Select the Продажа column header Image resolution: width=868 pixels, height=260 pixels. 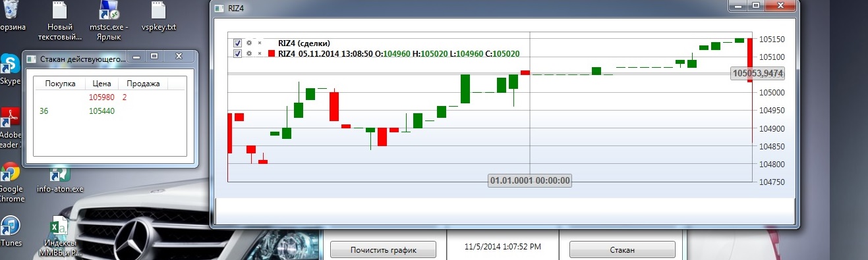pos(142,84)
